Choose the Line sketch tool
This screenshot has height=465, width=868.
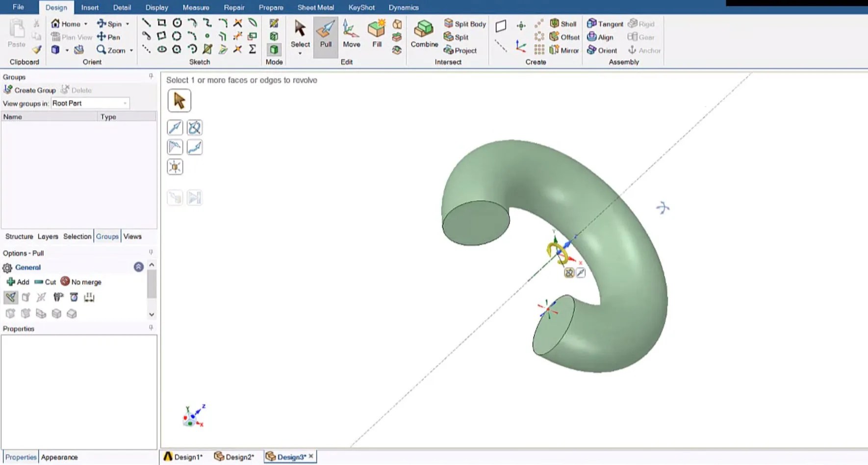pos(146,23)
